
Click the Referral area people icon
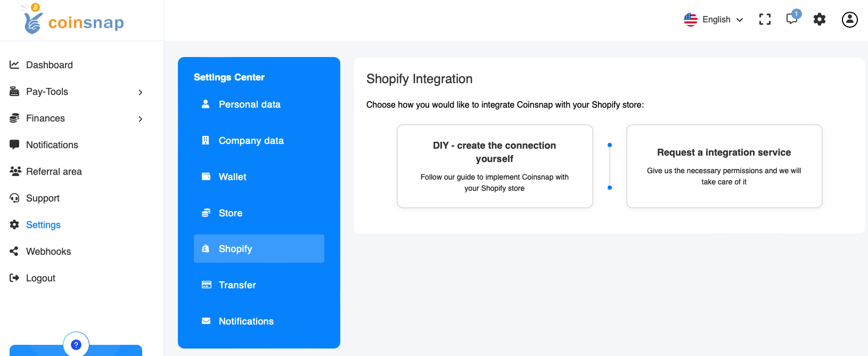pos(15,171)
